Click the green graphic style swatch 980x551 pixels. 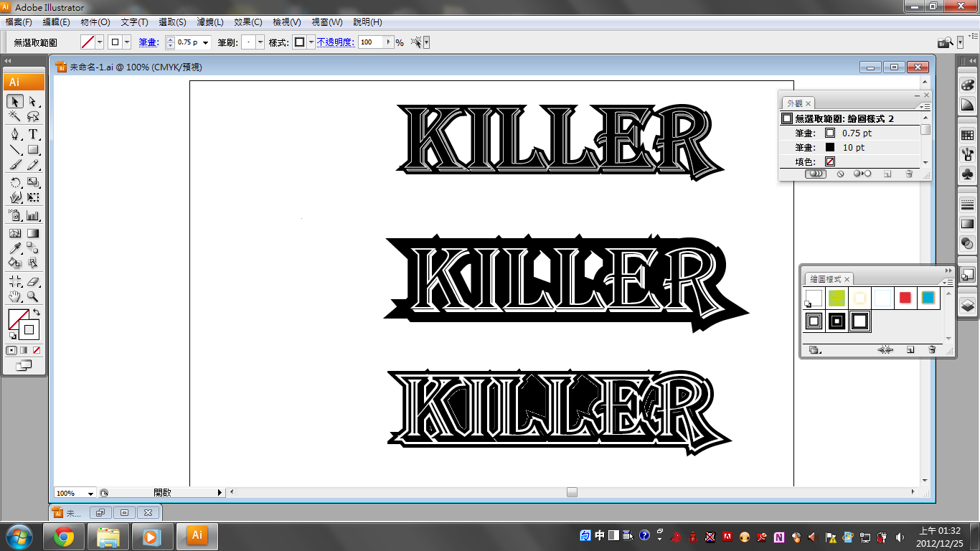tap(837, 298)
